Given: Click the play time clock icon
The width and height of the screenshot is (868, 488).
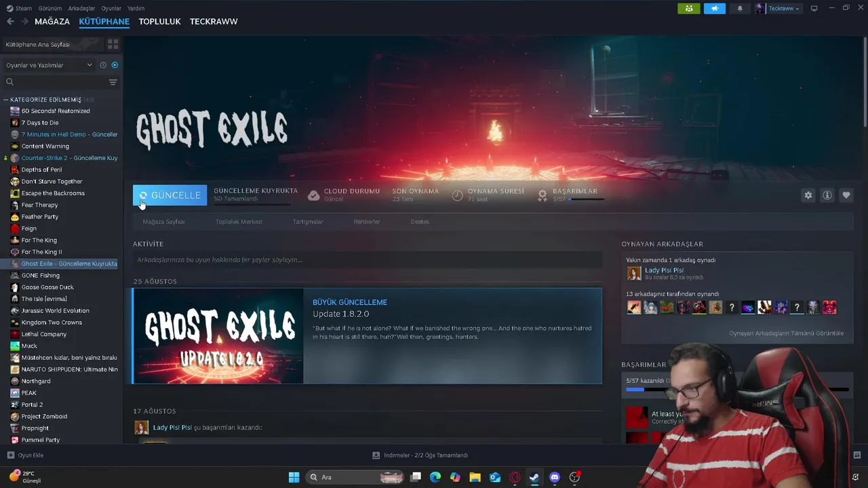Looking at the screenshot, I should (457, 195).
